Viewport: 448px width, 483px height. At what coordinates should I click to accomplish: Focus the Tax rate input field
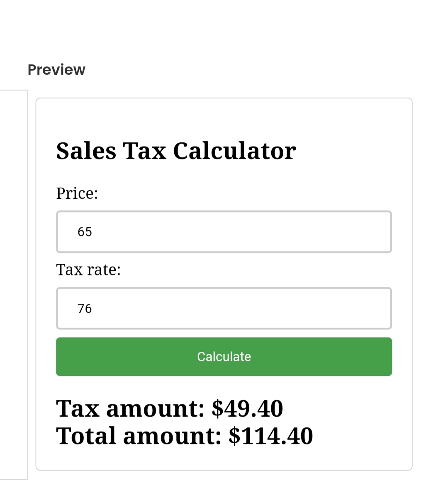pyautogui.click(x=224, y=308)
